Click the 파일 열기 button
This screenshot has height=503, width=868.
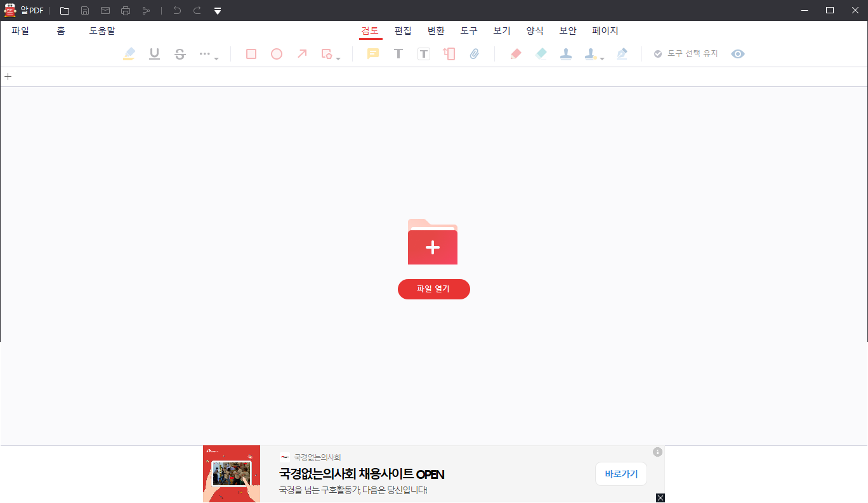(433, 289)
